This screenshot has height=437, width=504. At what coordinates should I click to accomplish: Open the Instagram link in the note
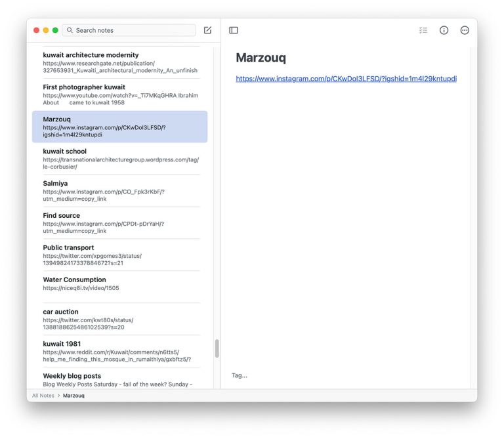(x=345, y=79)
